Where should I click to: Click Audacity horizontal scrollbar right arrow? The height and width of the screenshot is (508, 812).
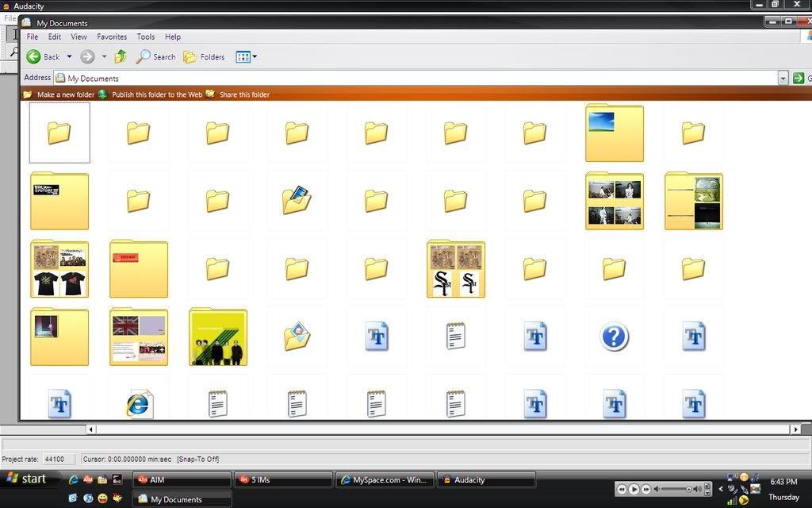[x=795, y=429]
